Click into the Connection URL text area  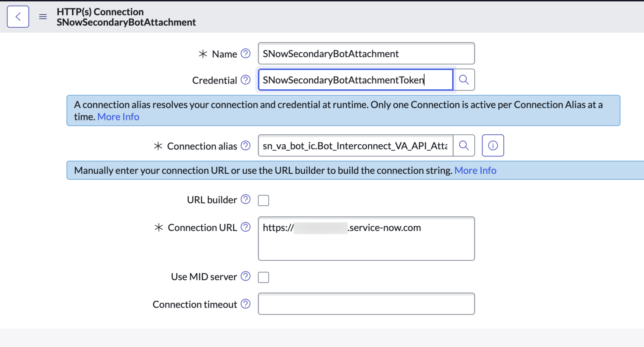pyautogui.click(x=366, y=239)
